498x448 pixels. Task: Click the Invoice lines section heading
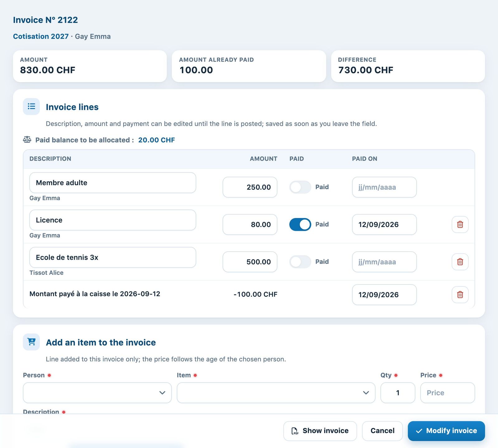click(x=72, y=107)
